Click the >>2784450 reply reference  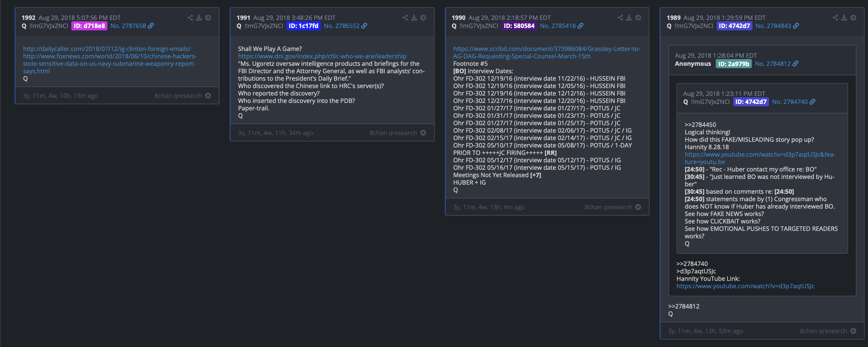700,125
